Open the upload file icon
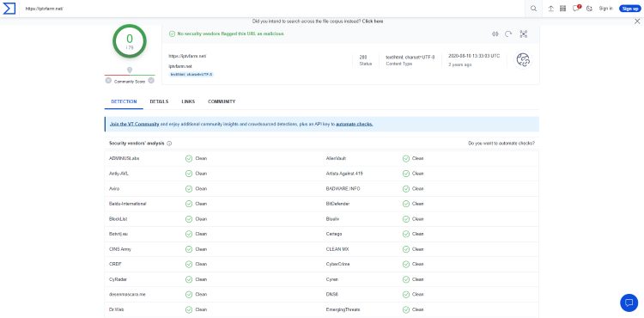The width and height of the screenshot is (644, 318). (550, 9)
